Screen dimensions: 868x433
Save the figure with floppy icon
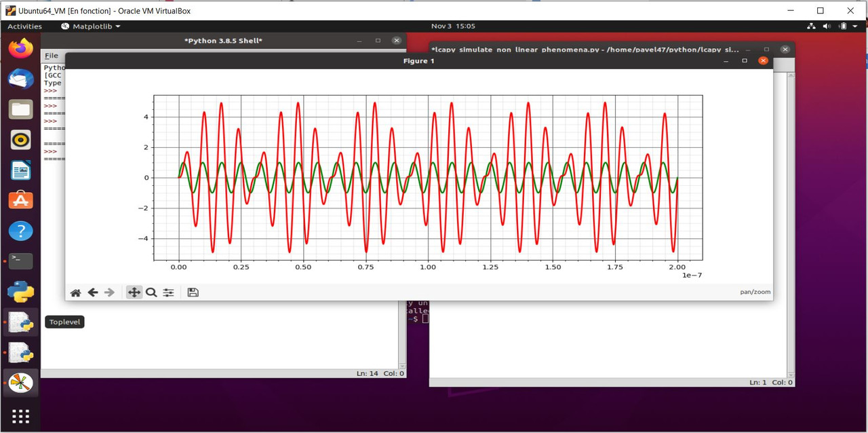tap(193, 293)
